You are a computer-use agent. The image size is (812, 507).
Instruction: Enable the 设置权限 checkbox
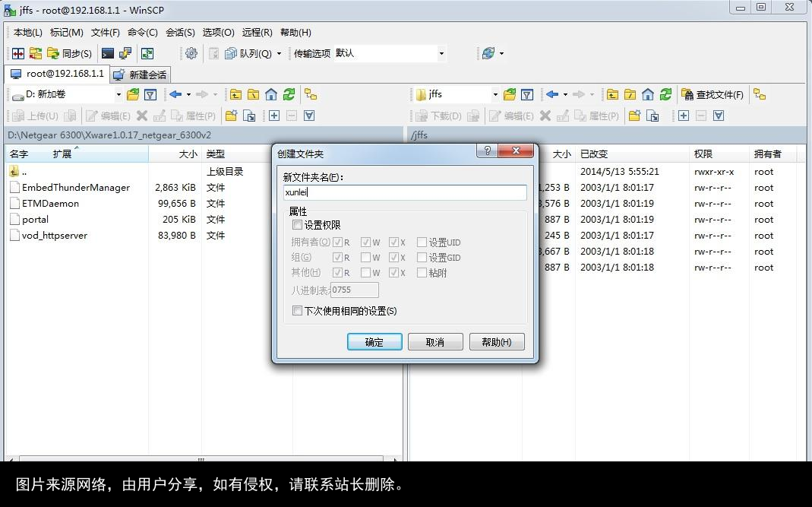point(298,225)
